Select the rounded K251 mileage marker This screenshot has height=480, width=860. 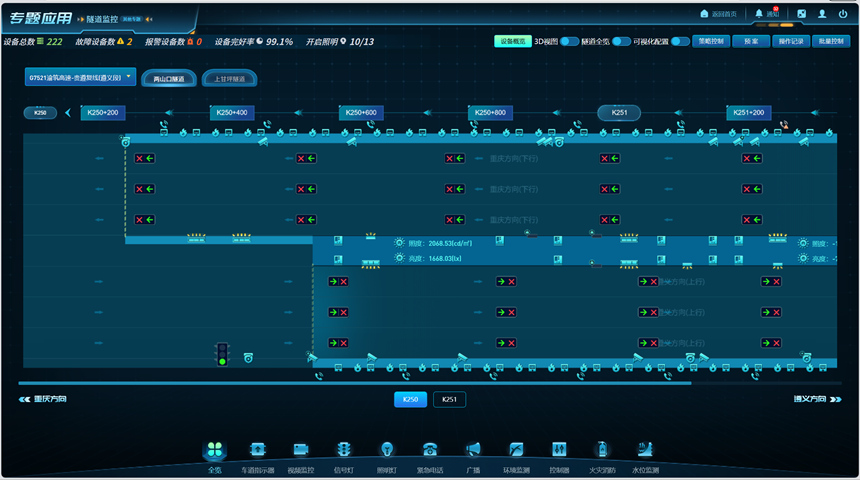pyautogui.click(x=619, y=112)
